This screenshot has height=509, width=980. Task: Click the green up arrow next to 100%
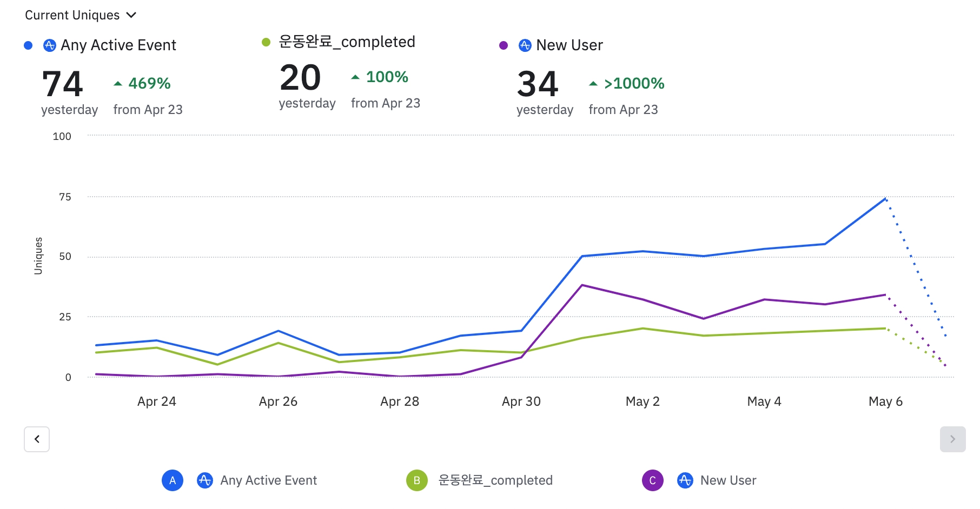click(x=355, y=77)
